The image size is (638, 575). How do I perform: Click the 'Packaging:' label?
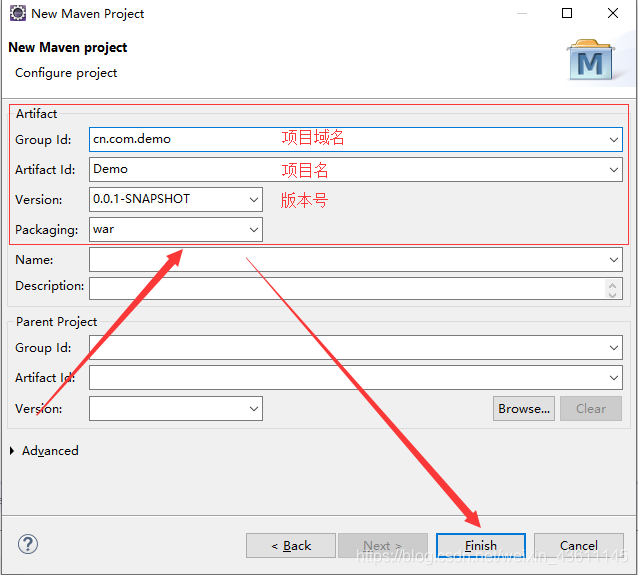coord(46,230)
